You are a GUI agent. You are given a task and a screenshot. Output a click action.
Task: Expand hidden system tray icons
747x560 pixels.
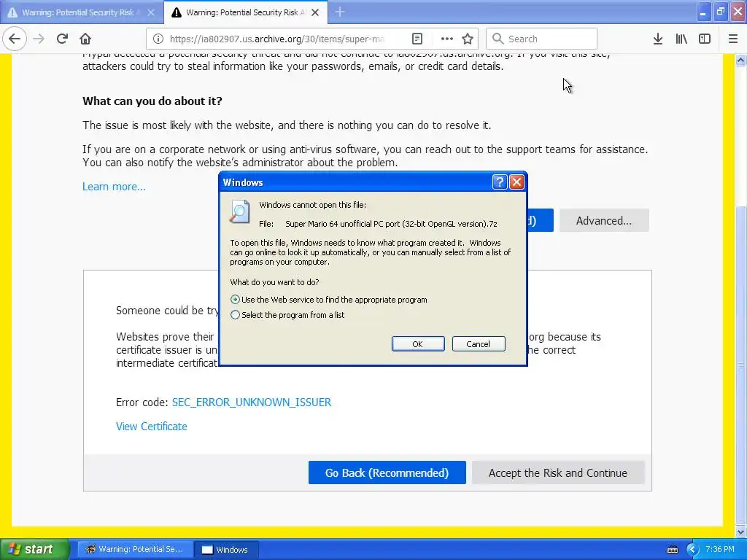click(692, 549)
